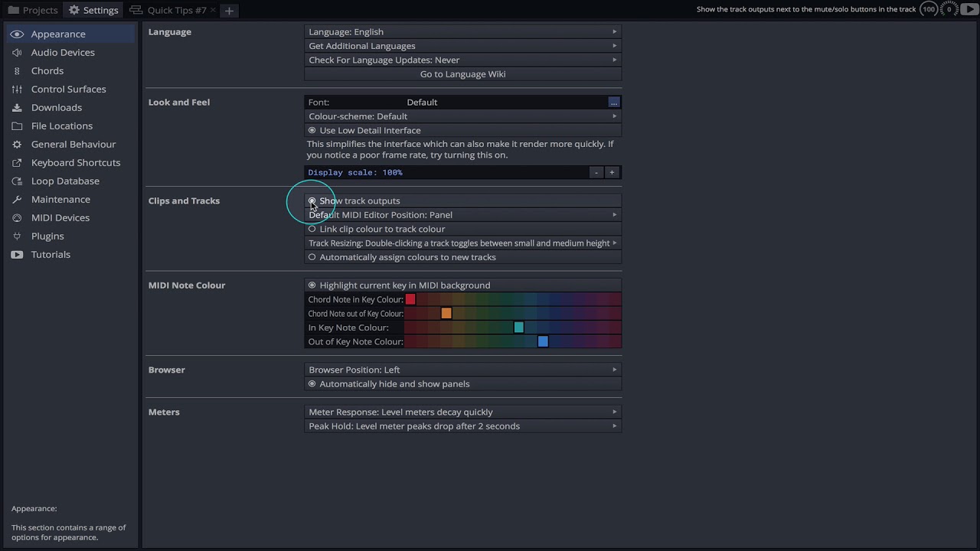
Task: Open Control Surfaces settings
Action: coord(68,89)
